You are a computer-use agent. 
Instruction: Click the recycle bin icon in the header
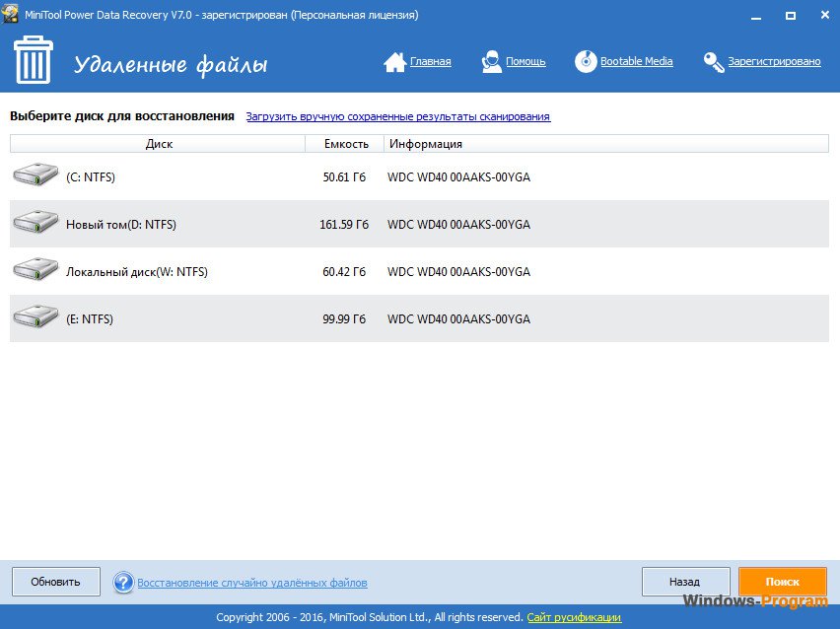[x=34, y=59]
